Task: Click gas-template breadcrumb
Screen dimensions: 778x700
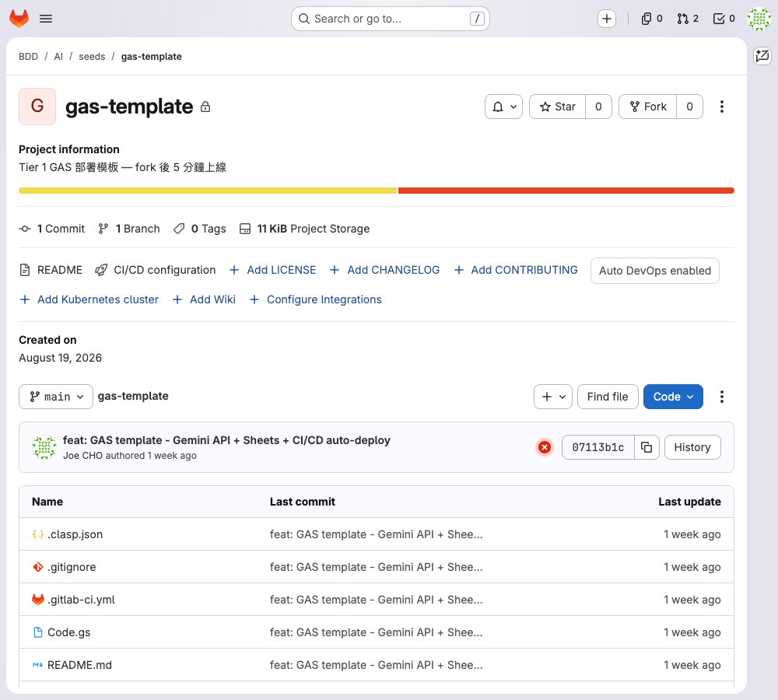Action: 152,57
